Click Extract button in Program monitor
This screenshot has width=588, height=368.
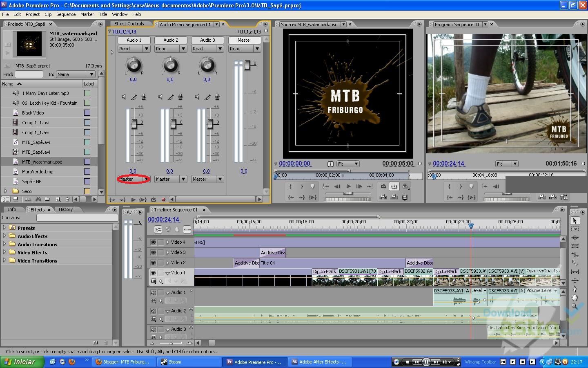pos(552,197)
